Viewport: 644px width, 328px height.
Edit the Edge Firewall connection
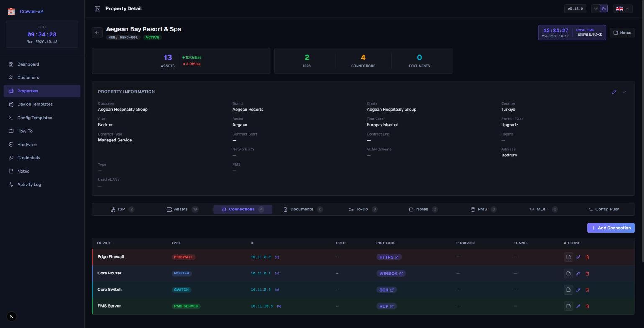point(578,257)
